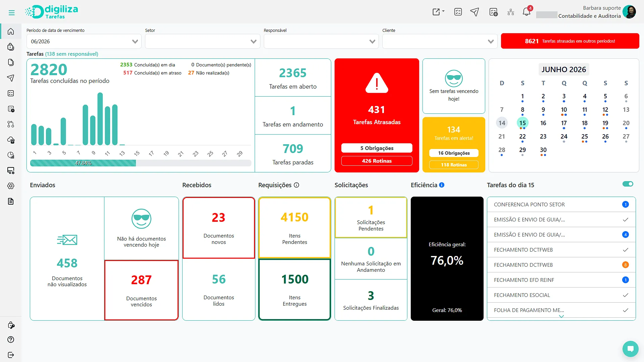Click the 426 Rotinas button

(x=377, y=161)
